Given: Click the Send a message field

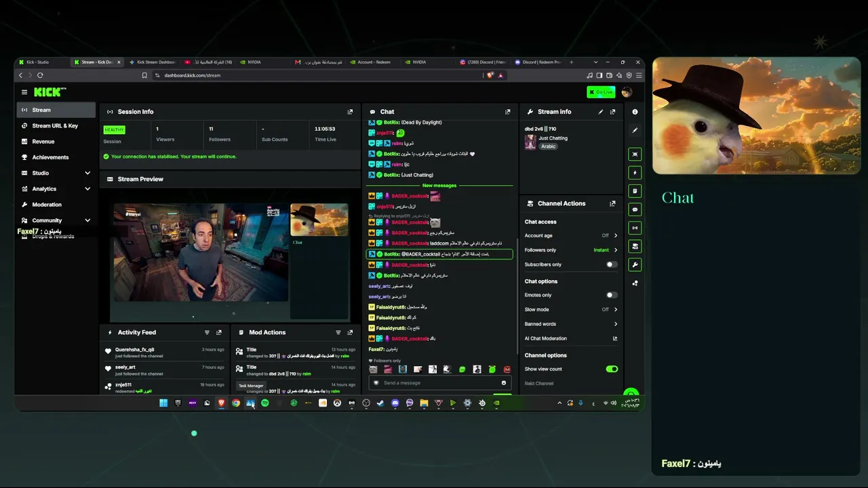Looking at the screenshot, I should pos(439,383).
